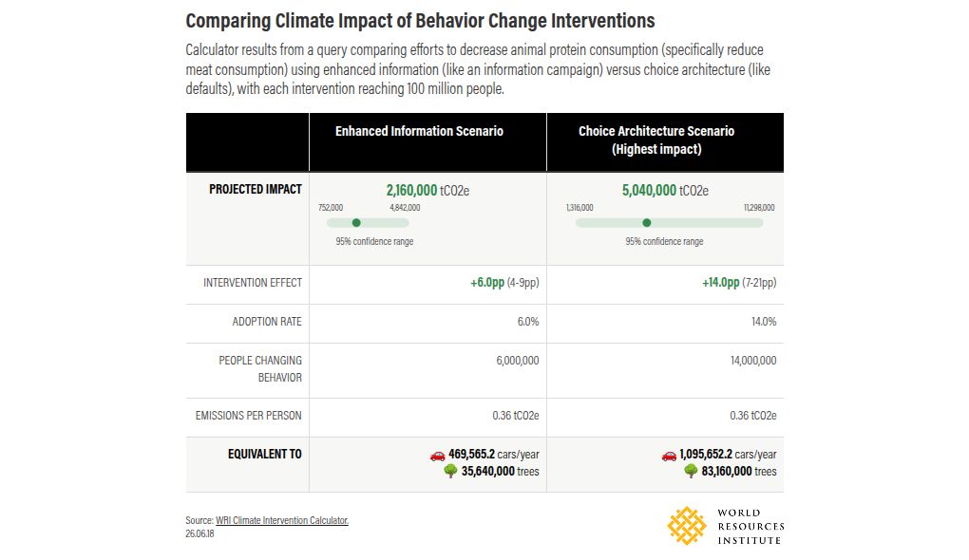This screenshot has width=969, height=560.
Task: Select the People Changing Behavior row label
Action: point(260,368)
